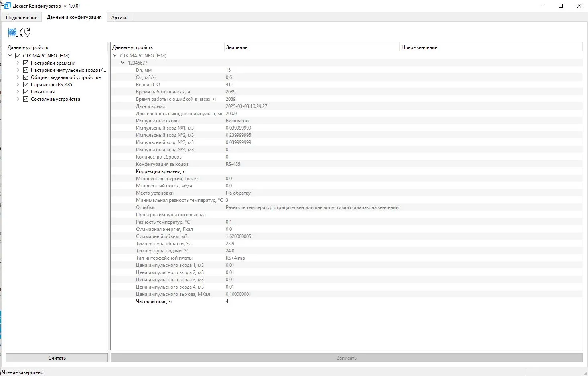588x376 pixels.
Task: Select the Суммарный объём, м3 row
Action: (x=347, y=236)
